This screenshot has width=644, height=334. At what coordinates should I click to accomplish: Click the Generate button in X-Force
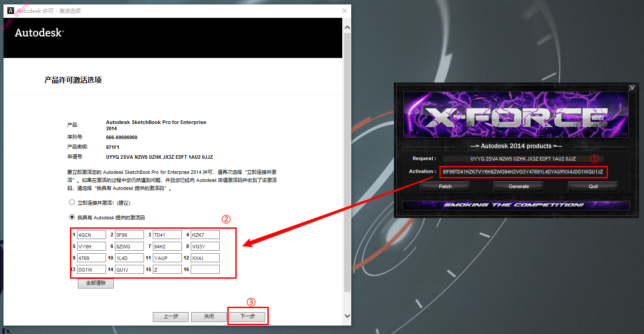[x=519, y=186]
